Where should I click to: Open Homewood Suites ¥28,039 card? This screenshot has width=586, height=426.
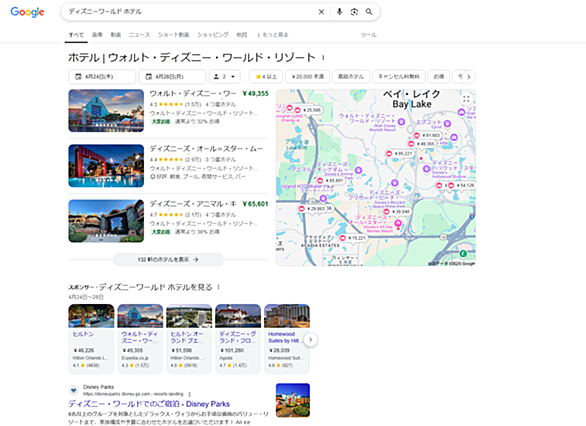click(x=287, y=339)
